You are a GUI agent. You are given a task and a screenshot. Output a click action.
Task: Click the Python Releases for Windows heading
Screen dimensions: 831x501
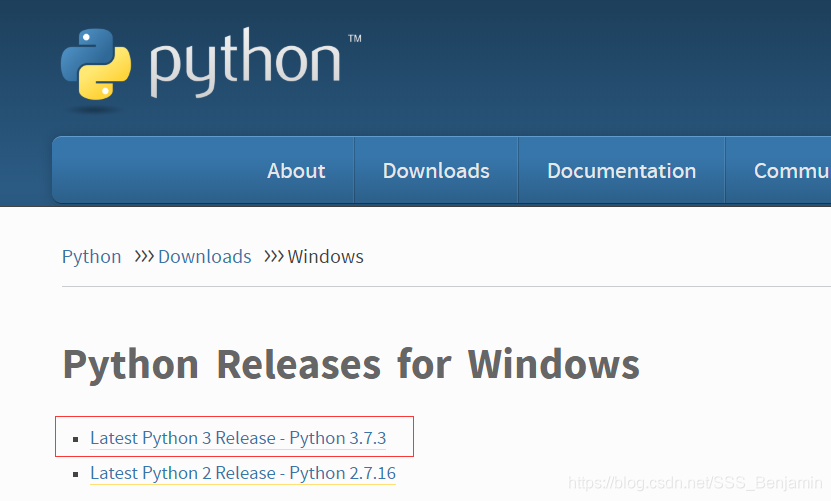click(351, 365)
